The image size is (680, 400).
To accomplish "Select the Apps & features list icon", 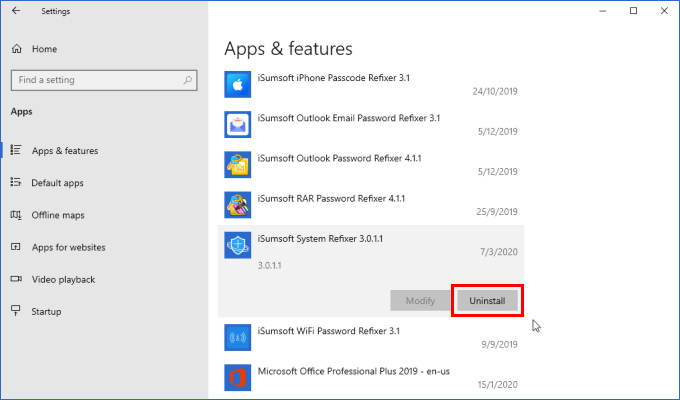I will tap(16, 150).
